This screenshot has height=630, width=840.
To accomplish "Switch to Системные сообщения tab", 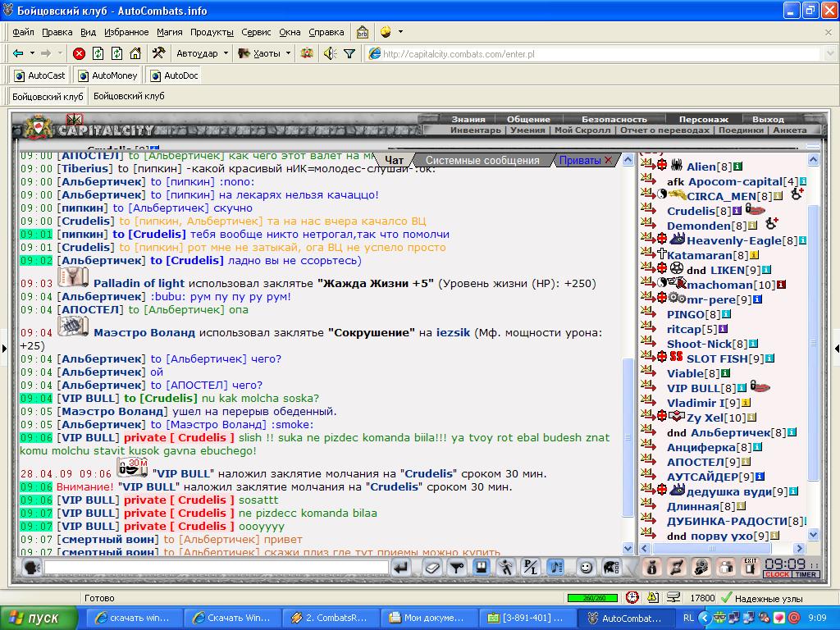I will pos(482,160).
